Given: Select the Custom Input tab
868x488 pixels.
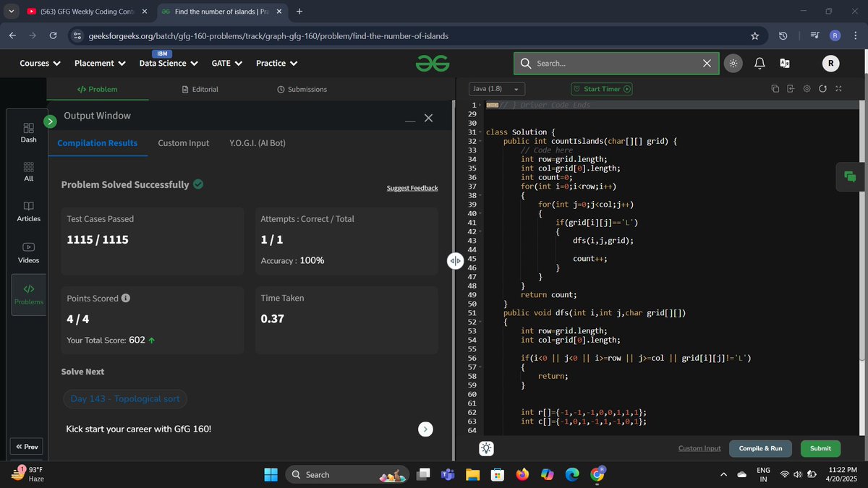Looking at the screenshot, I should point(184,143).
